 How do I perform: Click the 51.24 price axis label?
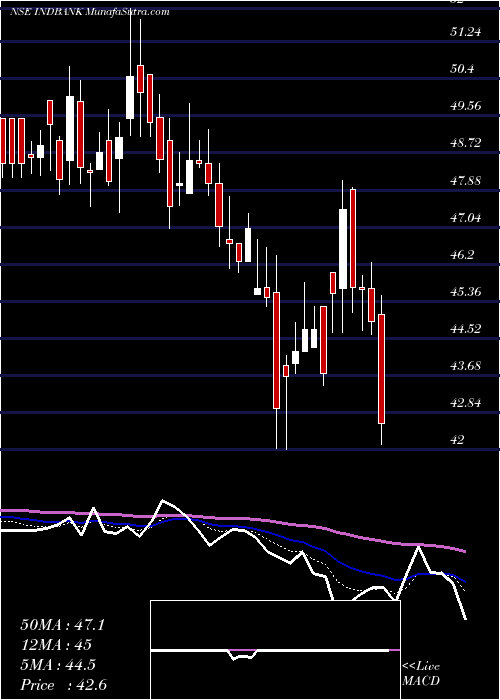pyautogui.click(x=466, y=32)
